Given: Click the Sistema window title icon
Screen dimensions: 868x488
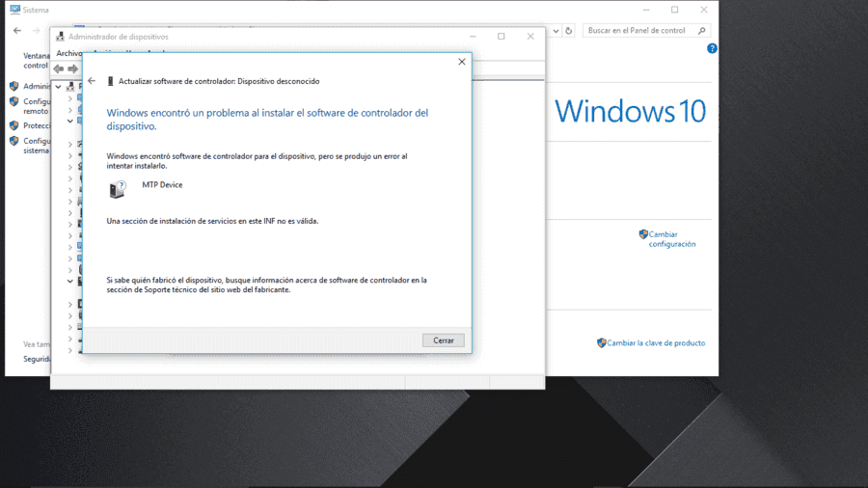Looking at the screenshot, I should click(14, 10).
